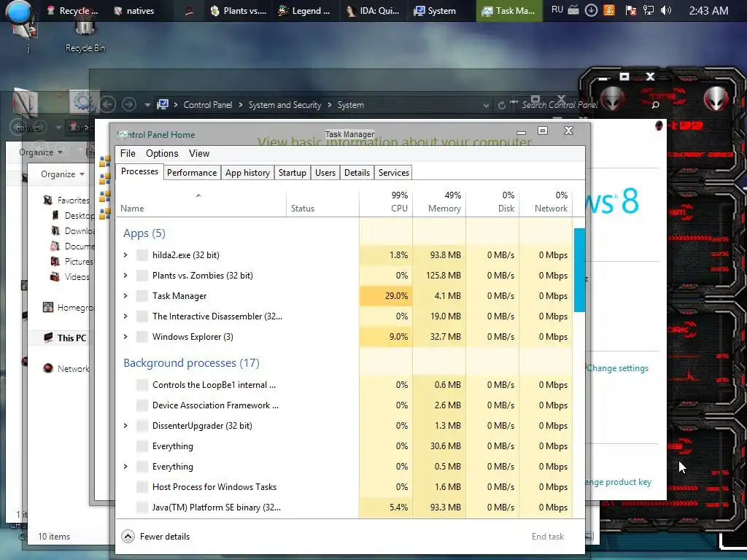747x560 pixels.
Task: Select Device Association Framework process
Action: point(344,405)
